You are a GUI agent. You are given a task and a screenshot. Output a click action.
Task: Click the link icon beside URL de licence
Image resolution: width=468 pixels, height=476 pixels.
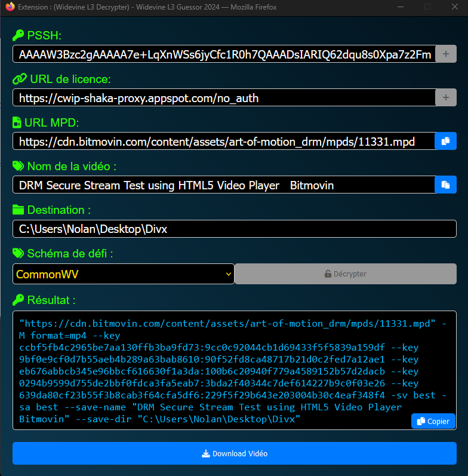point(20,79)
